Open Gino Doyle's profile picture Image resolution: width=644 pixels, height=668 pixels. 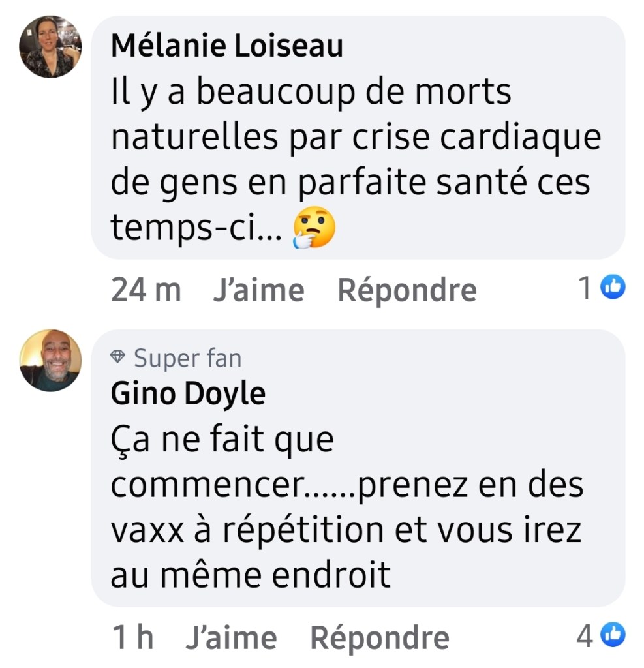[50, 360]
